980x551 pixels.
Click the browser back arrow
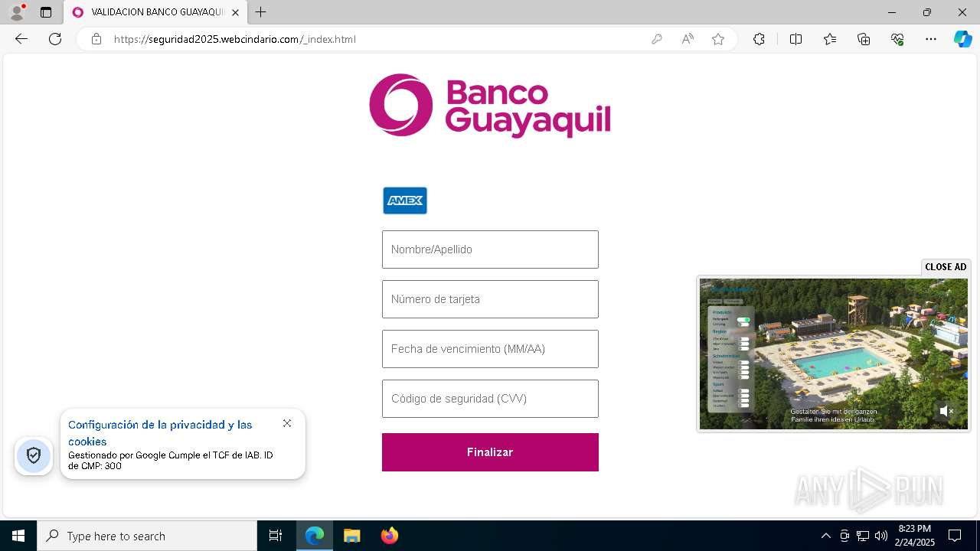tap(21, 39)
